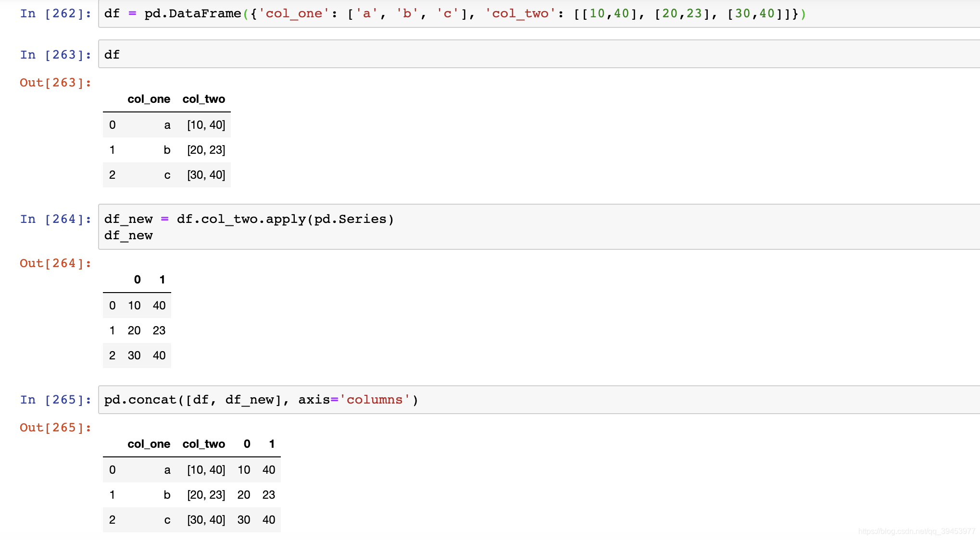Click the blog.csdn.net watermark link
The width and height of the screenshot is (980, 540).
917,531
